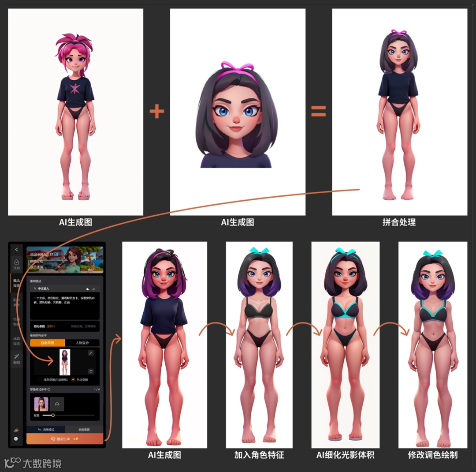The width and height of the screenshot is (476, 472).
Task: Click the redo arrow in prompt header
Action: point(94,289)
